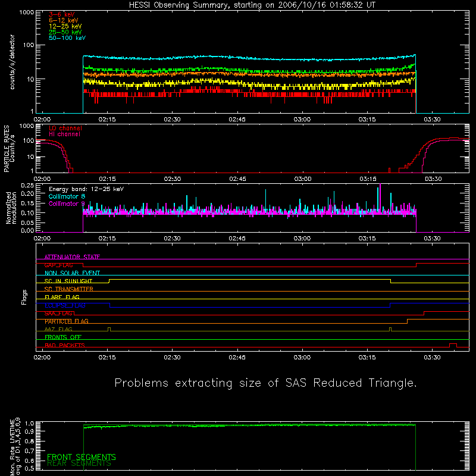Click the ATTENUATOR_STATE flag label

[72, 257]
